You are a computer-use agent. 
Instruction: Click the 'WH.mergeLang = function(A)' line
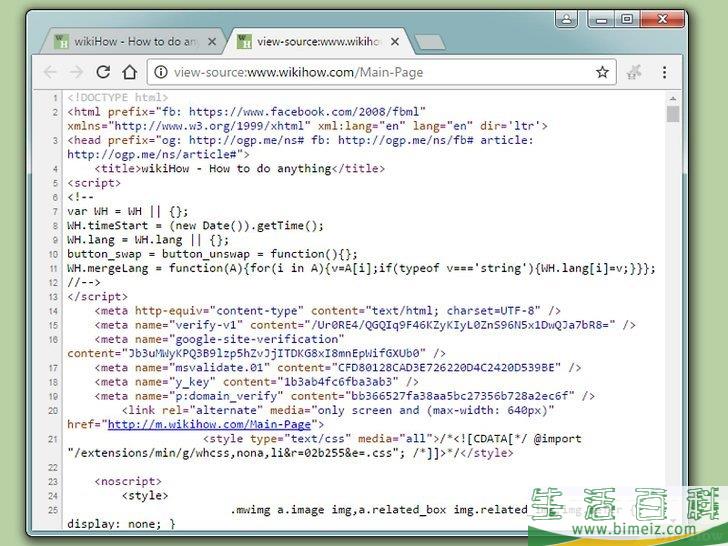tap(361, 268)
